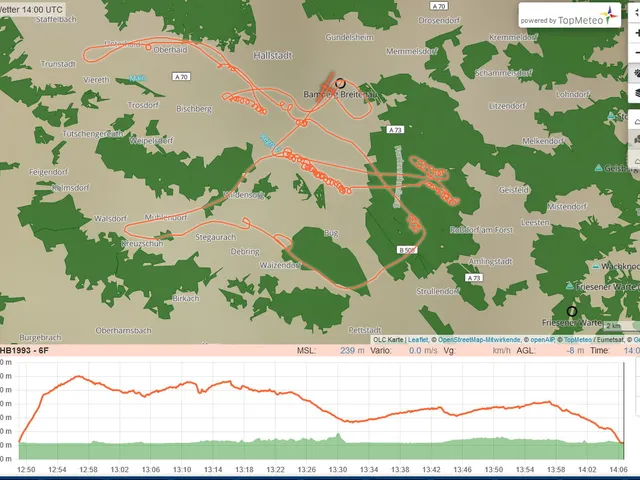640x480 pixels.
Task: Open the layers stack icon on map
Action: pyautogui.click(x=636, y=93)
